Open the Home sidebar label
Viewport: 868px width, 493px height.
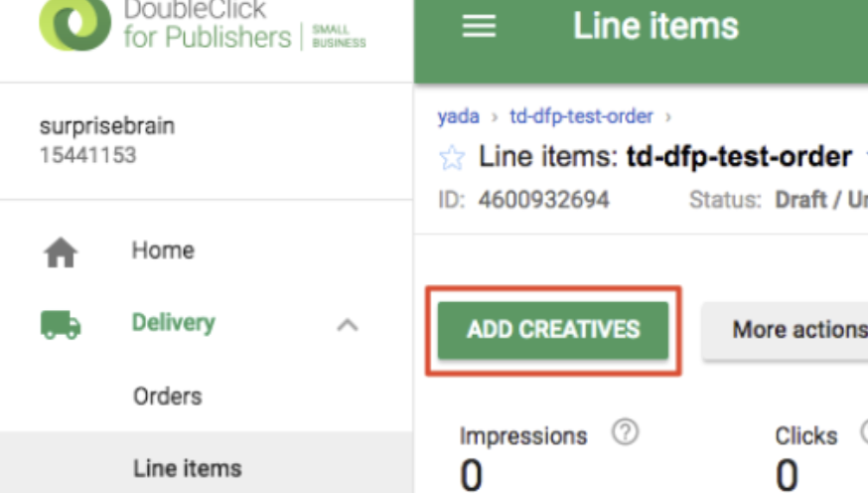162,250
